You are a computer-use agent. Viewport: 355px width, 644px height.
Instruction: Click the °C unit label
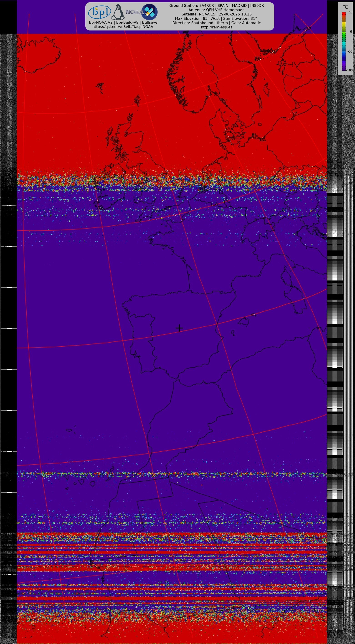[345, 7]
